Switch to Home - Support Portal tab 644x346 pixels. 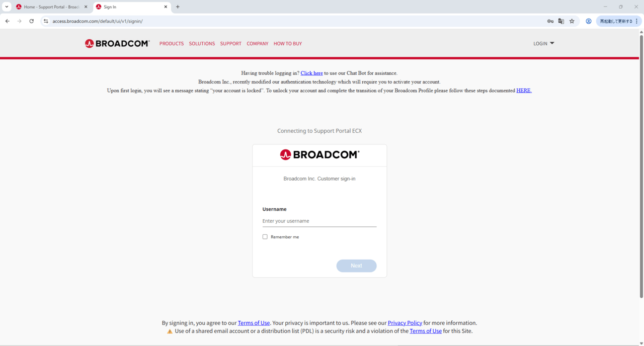click(52, 7)
